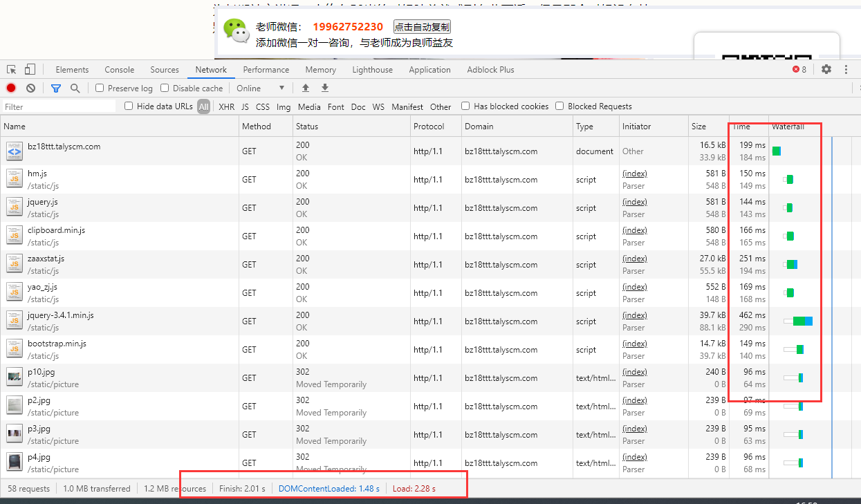Check the Disable cache option

point(165,88)
